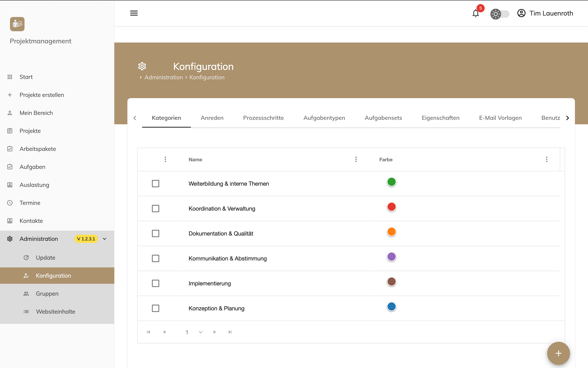Switch to the Anreden tab

(212, 118)
